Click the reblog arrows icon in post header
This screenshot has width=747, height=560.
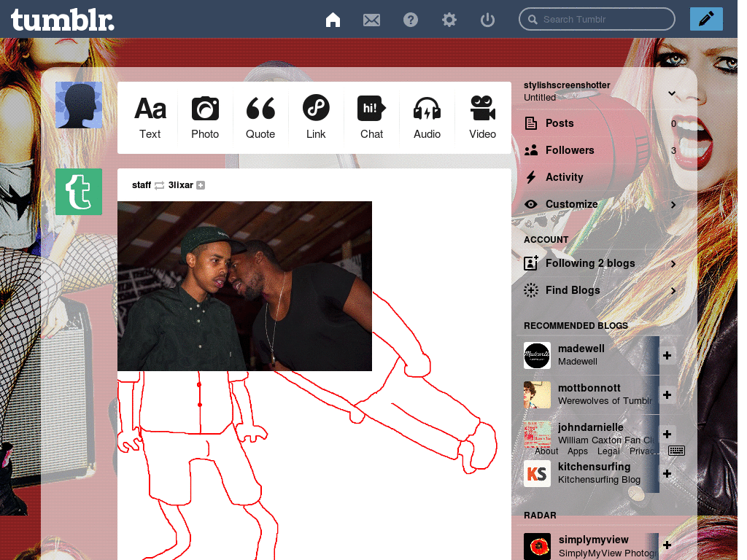[159, 185]
